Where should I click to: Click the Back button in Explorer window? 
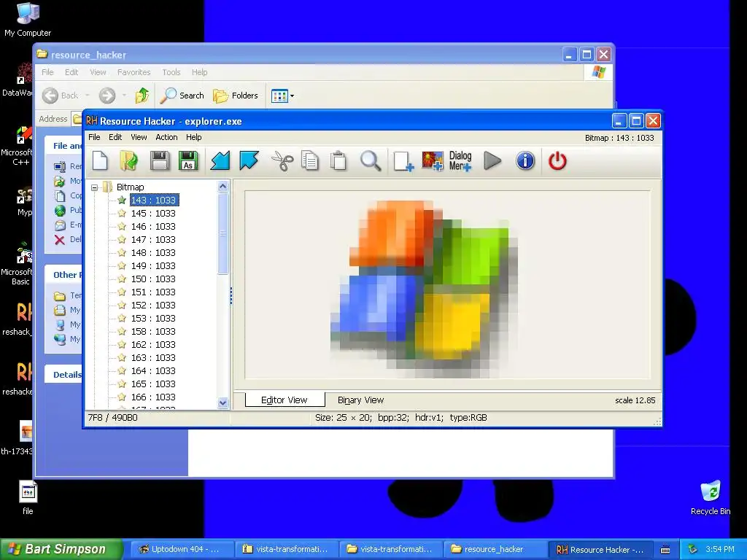pyautogui.click(x=60, y=96)
